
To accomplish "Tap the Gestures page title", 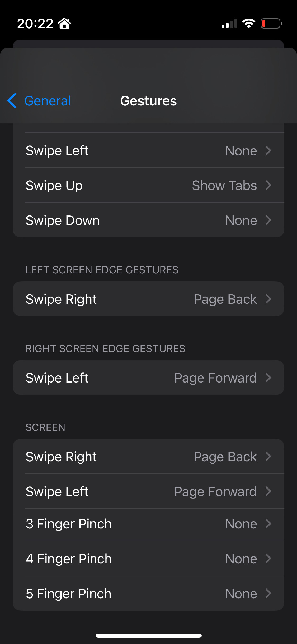I will [x=148, y=101].
